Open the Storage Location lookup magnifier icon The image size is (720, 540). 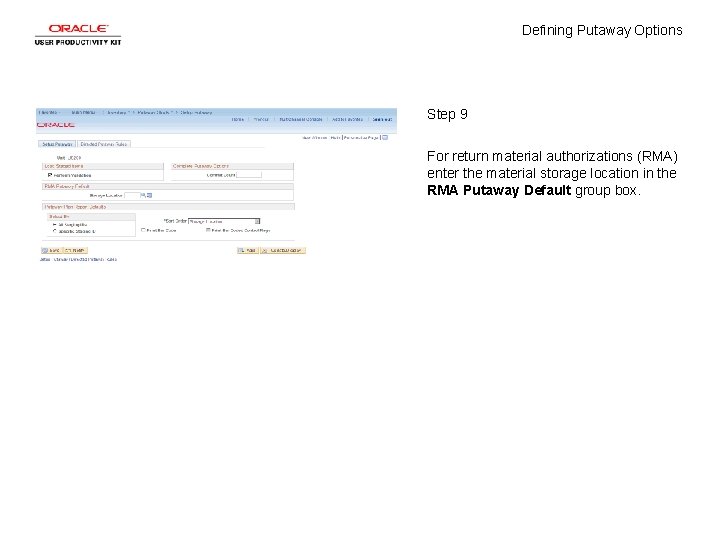143,195
